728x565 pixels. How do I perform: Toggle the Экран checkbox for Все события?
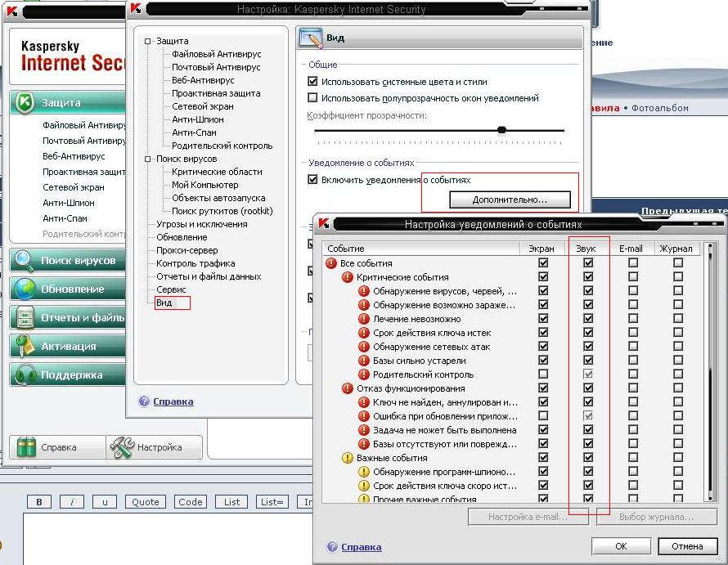coord(543,262)
